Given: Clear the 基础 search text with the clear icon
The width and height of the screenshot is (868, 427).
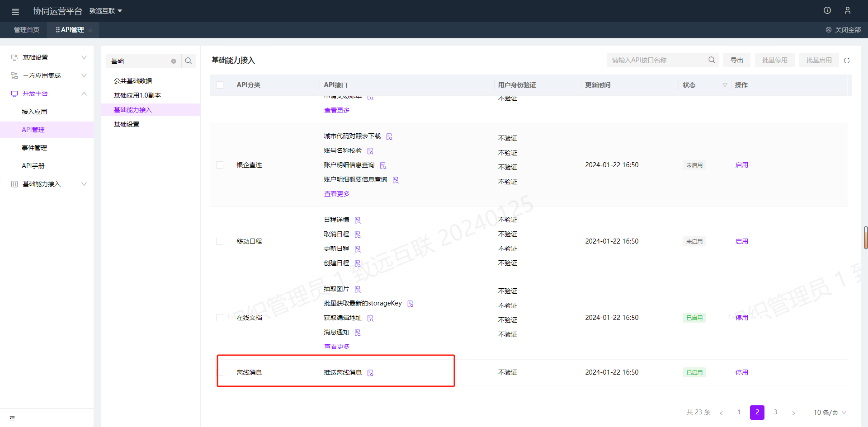Looking at the screenshot, I should pyautogui.click(x=174, y=61).
